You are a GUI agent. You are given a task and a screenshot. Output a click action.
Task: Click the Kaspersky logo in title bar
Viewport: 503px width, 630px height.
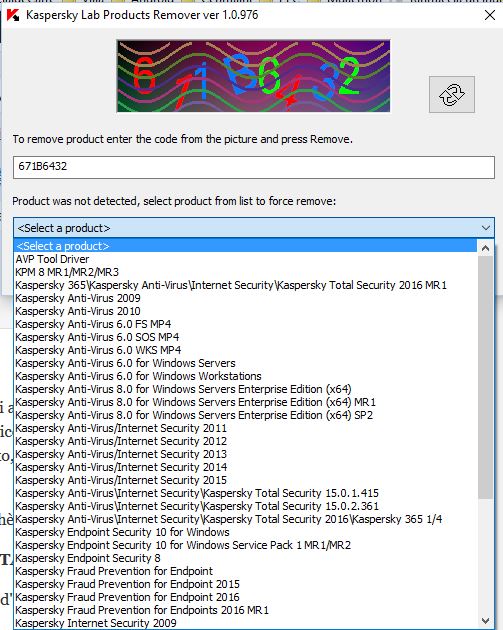click(x=13, y=15)
